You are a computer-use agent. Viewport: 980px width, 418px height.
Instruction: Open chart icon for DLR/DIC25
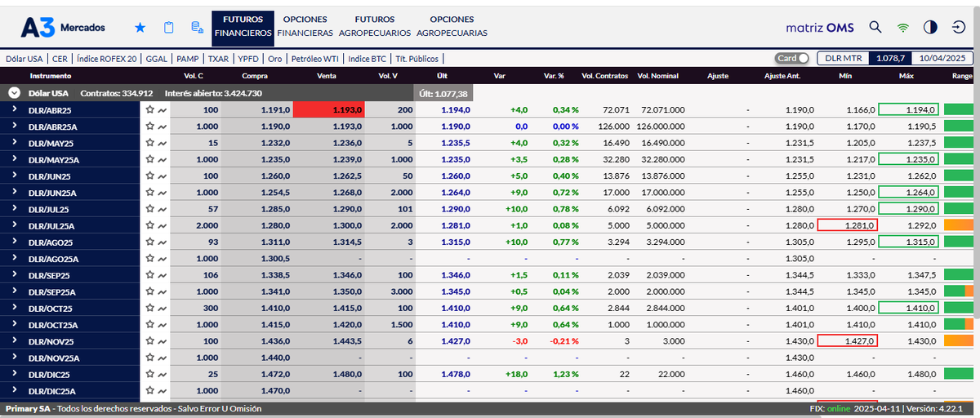coord(162,374)
